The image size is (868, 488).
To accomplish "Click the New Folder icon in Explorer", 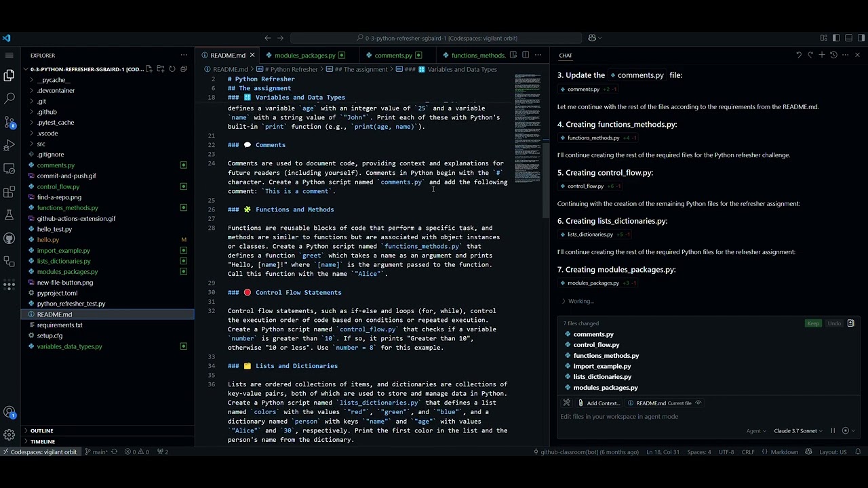I will click(x=161, y=69).
